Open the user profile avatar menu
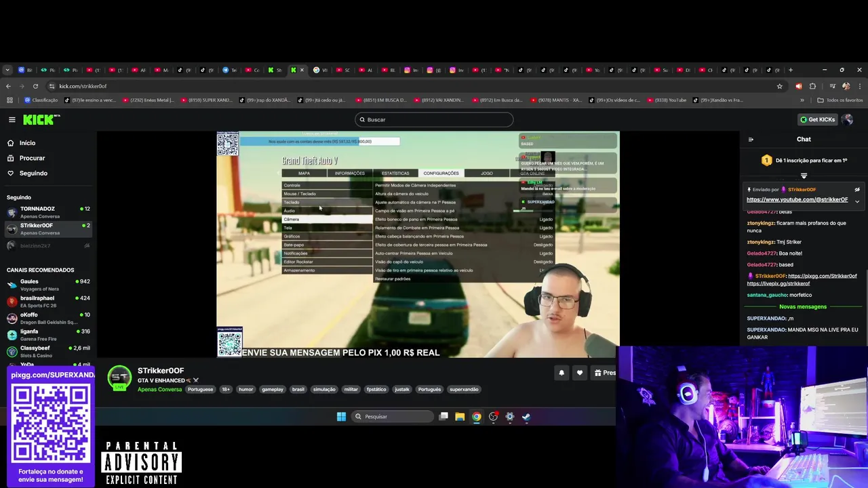The width and height of the screenshot is (868, 488). (x=847, y=119)
